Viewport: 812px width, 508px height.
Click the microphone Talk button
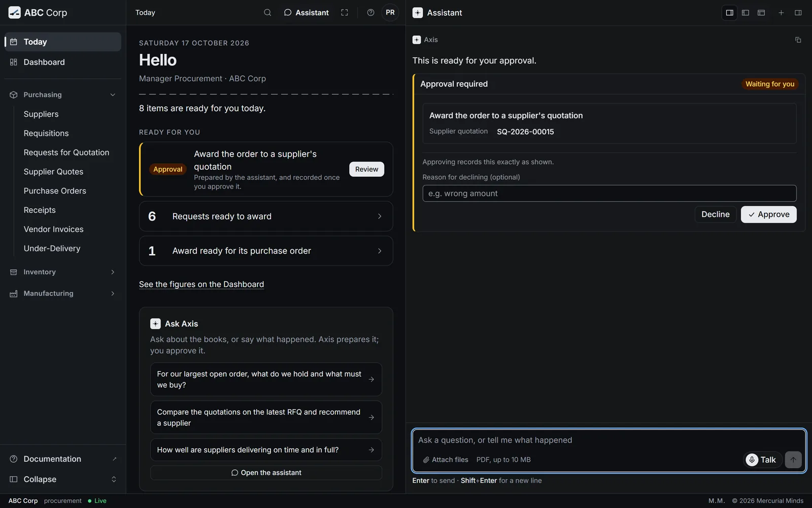[761, 460]
